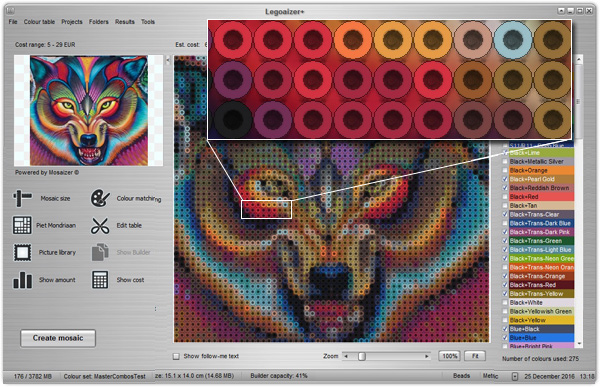Click the Zoom slider handle

[x=362, y=356]
